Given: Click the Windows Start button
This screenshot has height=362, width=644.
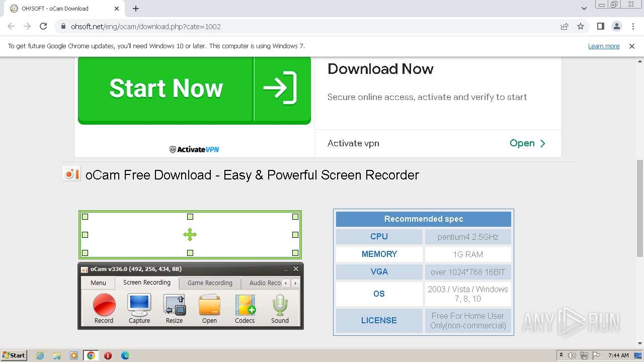Looking at the screenshot, I should pyautogui.click(x=14, y=355).
